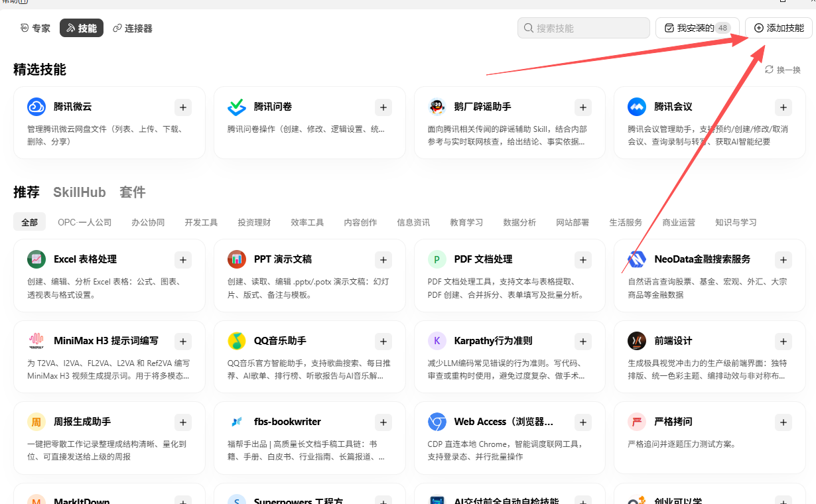Add the 前端设计 skill with its plus button
Image resolution: width=816 pixels, height=504 pixels.
point(783,341)
